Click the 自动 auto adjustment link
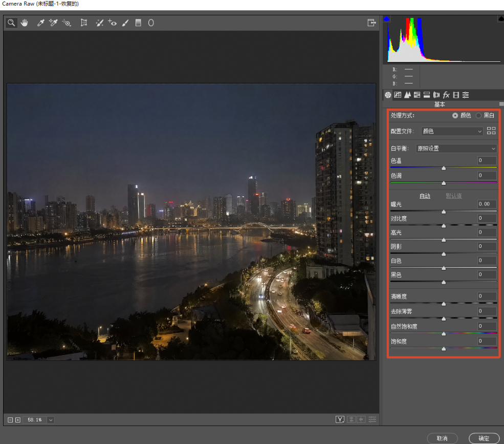Screen dimensions: 504x444 click(425, 196)
